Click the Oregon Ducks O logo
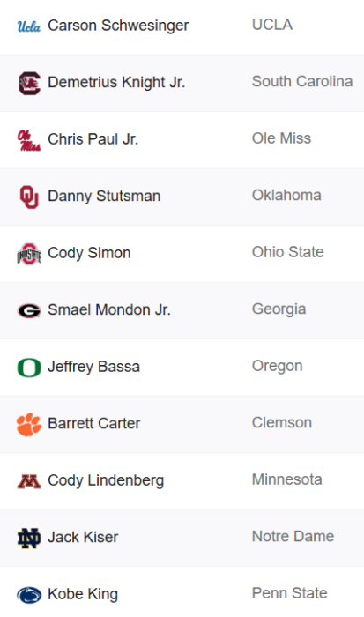 coord(29,368)
